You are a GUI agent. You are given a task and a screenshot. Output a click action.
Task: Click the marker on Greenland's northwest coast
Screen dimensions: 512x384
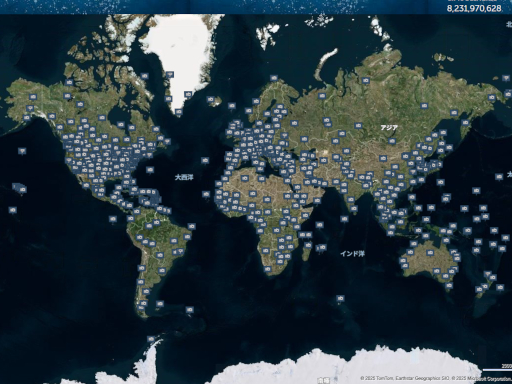170,75
